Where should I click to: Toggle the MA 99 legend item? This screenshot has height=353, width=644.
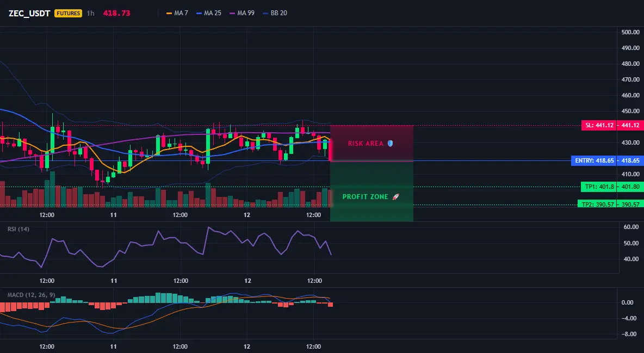[x=242, y=13]
